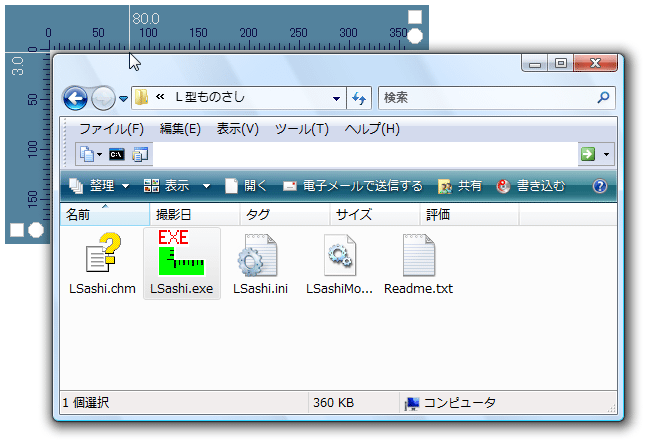
Task: Select the LSashi.chm help file icon
Action: tap(103, 253)
